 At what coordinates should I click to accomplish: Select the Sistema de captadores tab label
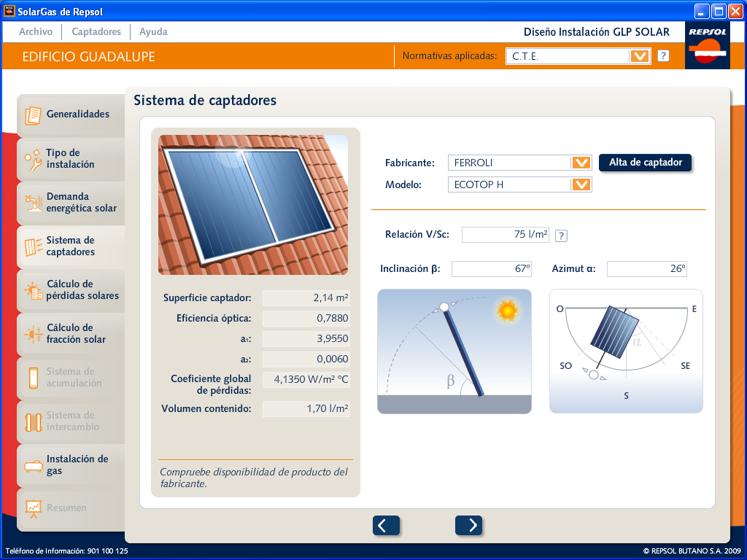click(71, 246)
